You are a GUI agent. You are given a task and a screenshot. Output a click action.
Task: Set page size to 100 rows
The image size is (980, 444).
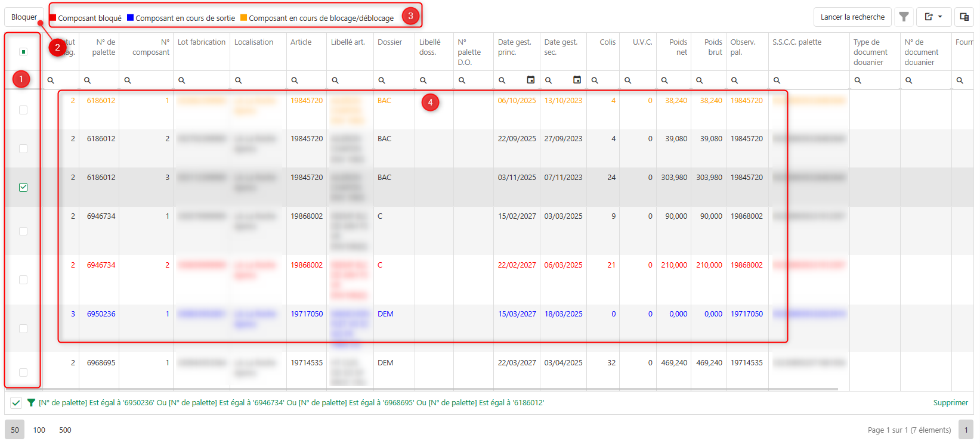click(x=39, y=430)
